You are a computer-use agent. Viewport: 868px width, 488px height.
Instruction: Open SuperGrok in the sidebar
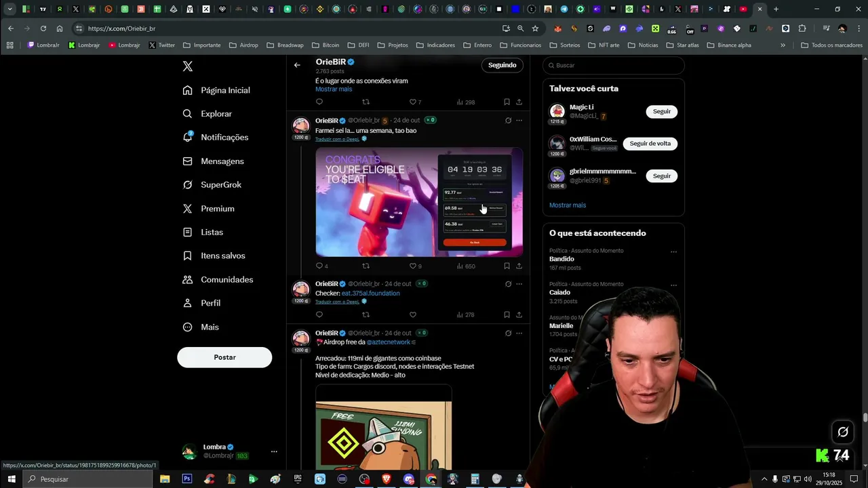click(212, 185)
